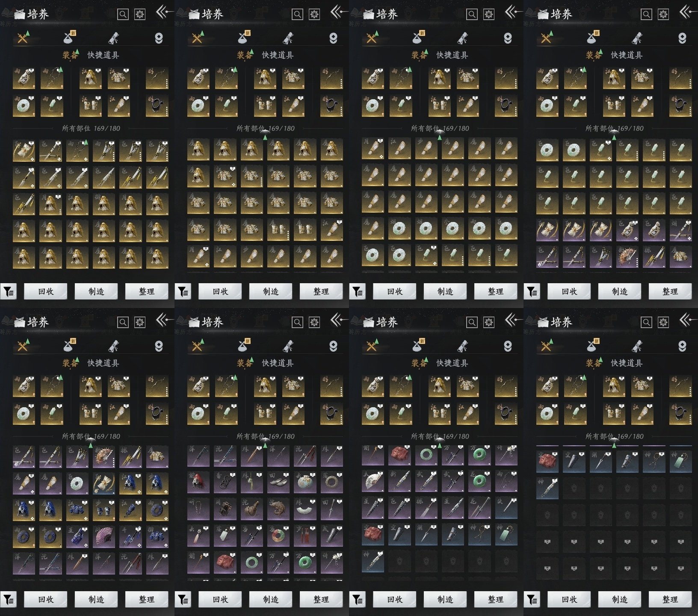Viewport: 698px width, 616px height.
Task: Open gear settings in the third top panel
Action: pyautogui.click(x=489, y=15)
